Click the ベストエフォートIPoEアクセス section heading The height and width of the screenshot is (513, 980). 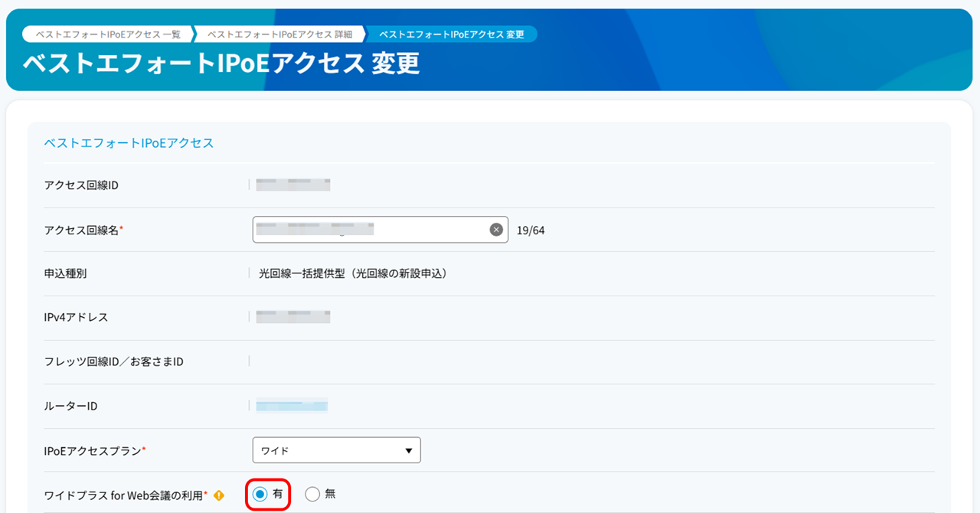[x=129, y=143]
